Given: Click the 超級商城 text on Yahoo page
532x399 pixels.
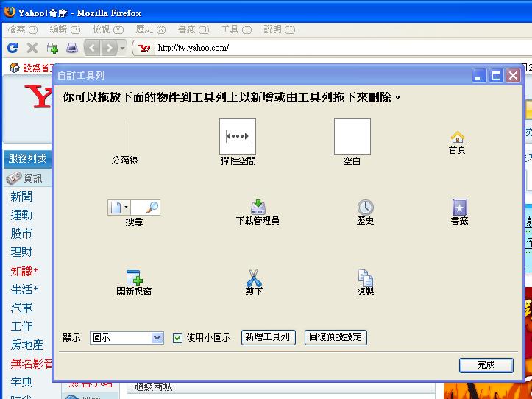Looking at the screenshot, I should click(153, 387).
